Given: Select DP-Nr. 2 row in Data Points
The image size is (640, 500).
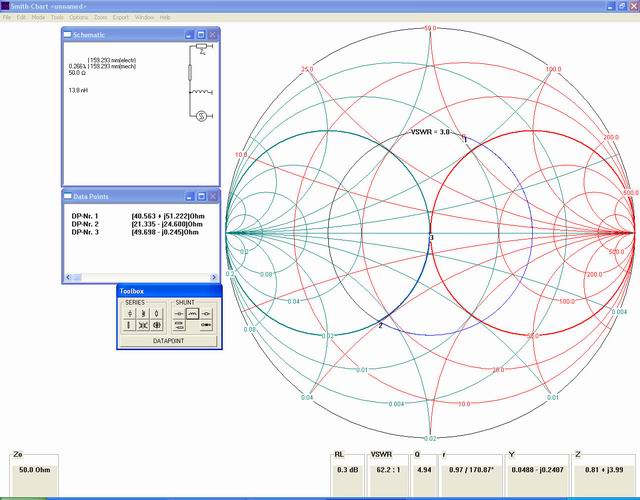Looking at the screenshot, I should pyautogui.click(x=137, y=224).
